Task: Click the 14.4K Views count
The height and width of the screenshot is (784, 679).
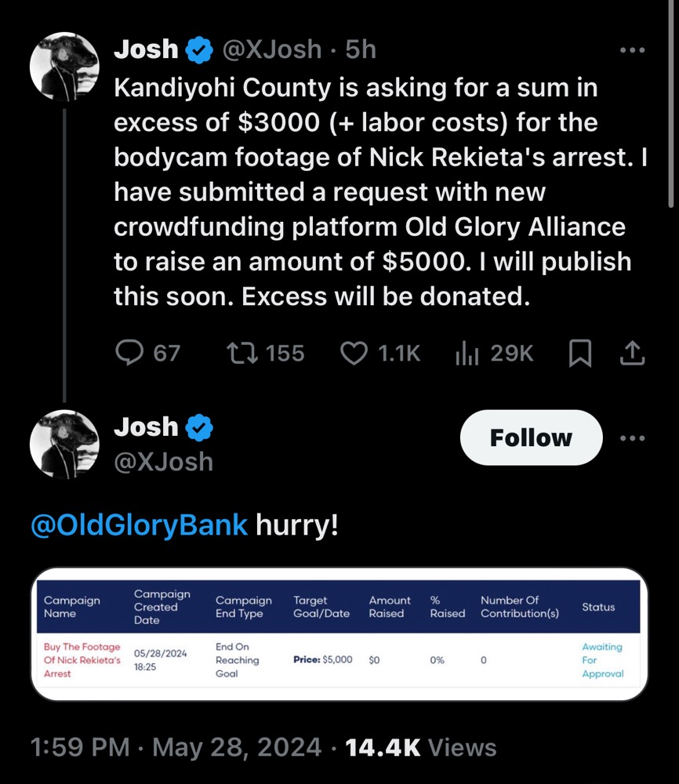Action: (x=420, y=747)
